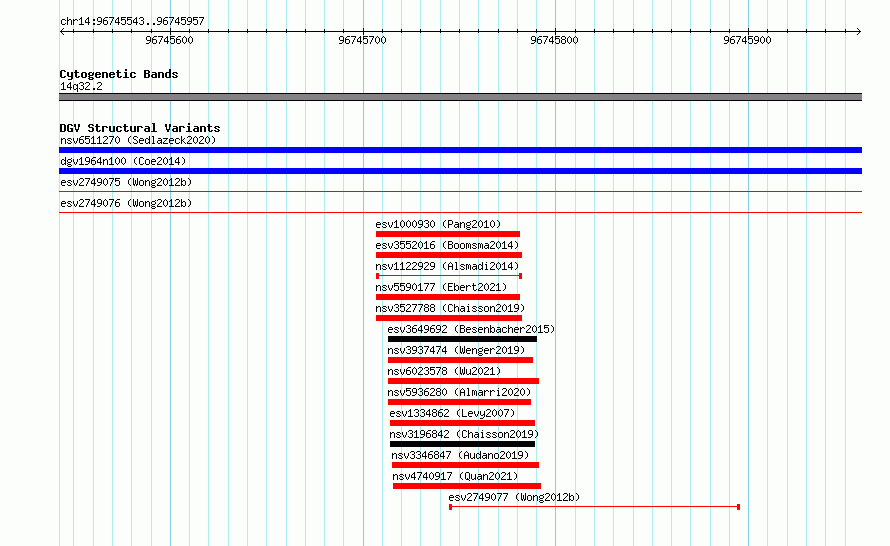The height and width of the screenshot is (546, 890).
Task: Open esv3649692 (Besenbacher2015) variant
Action: coord(471,329)
